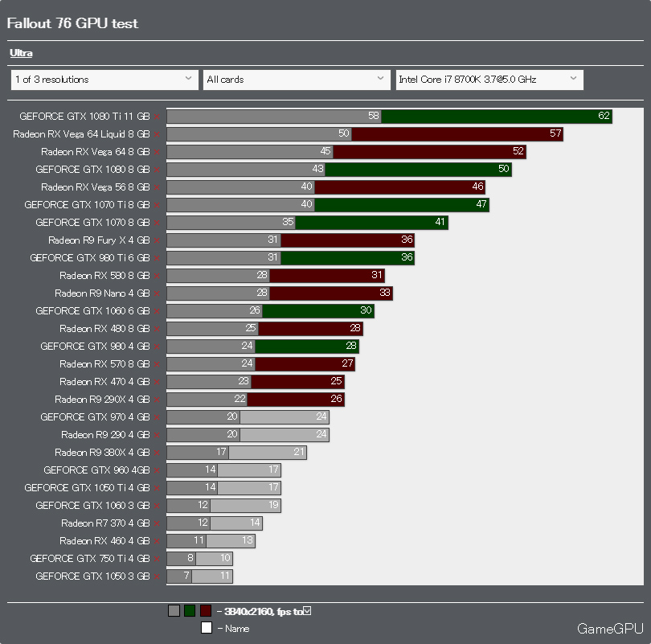This screenshot has height=644, width=651.
Task: Remove Radeon R7 370 4 GB row
Action: click(157, 523)
